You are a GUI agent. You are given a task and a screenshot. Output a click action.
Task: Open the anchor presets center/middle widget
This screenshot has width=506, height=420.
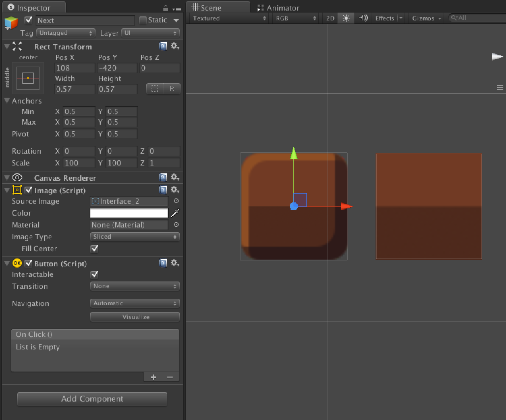28,78
